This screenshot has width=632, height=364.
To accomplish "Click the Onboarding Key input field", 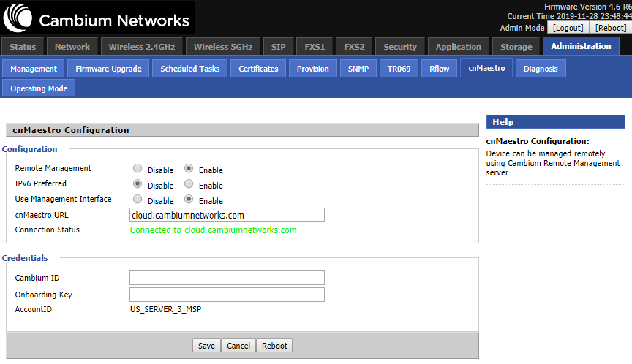I will coord(227,295).
